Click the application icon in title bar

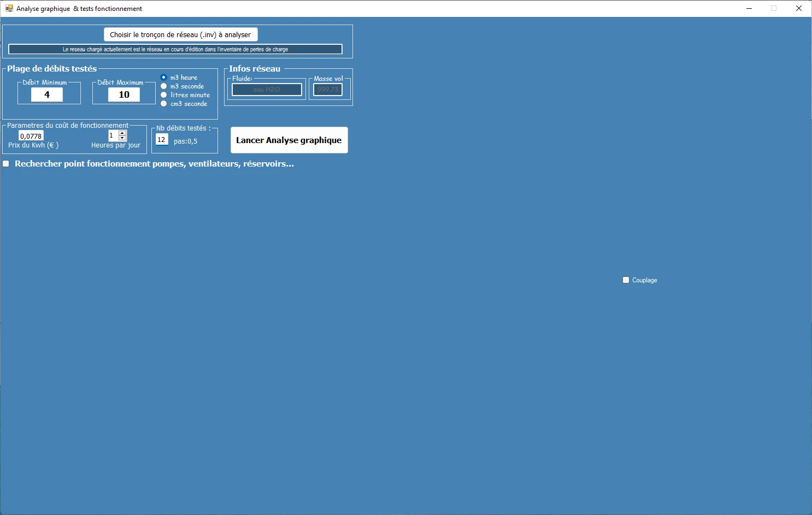(9, 8)
